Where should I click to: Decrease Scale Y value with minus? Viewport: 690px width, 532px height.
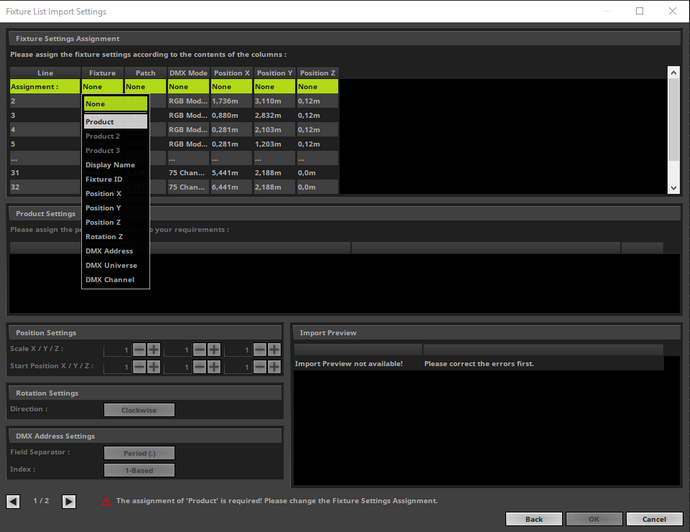(x=200, y=350)
